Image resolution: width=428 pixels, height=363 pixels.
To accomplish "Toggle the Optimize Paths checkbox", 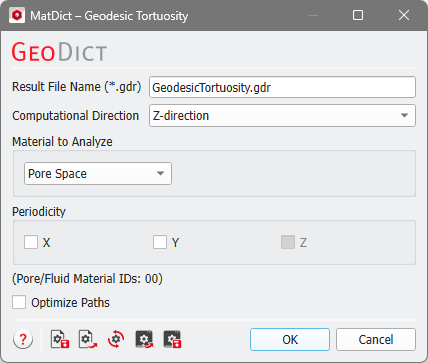I will pyautogui.click(x=19, y=302).
